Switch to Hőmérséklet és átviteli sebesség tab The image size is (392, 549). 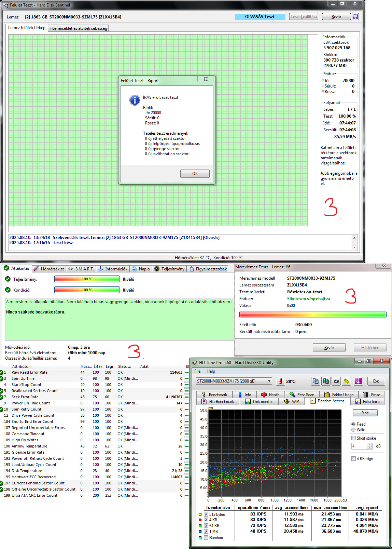click(x=78, y=28)
